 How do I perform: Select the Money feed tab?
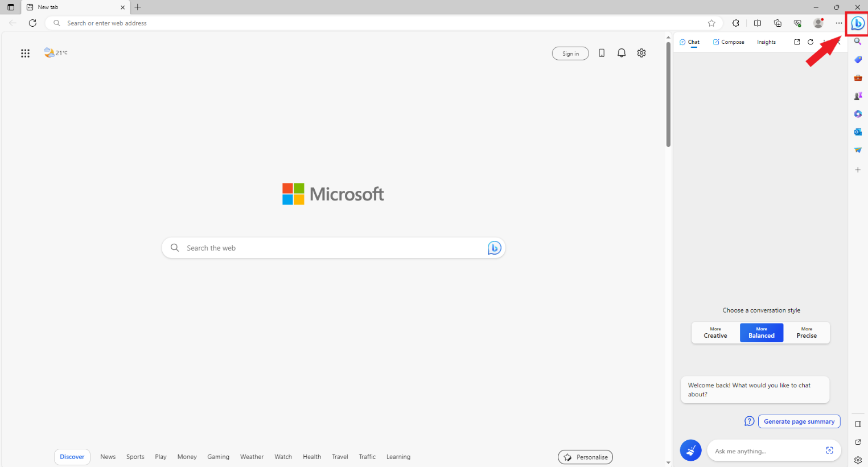pyautogui.click(x=187, y=457)
